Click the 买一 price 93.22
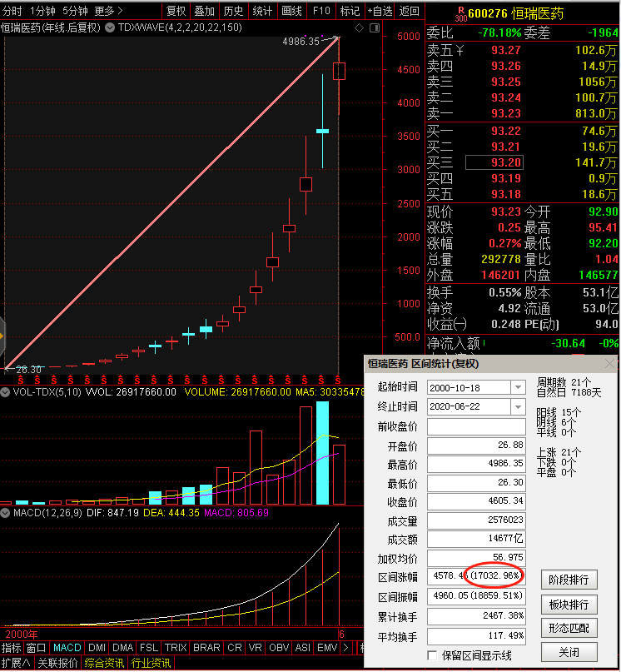The height and width of the screenshot is (672, 621). click(506, 131)
